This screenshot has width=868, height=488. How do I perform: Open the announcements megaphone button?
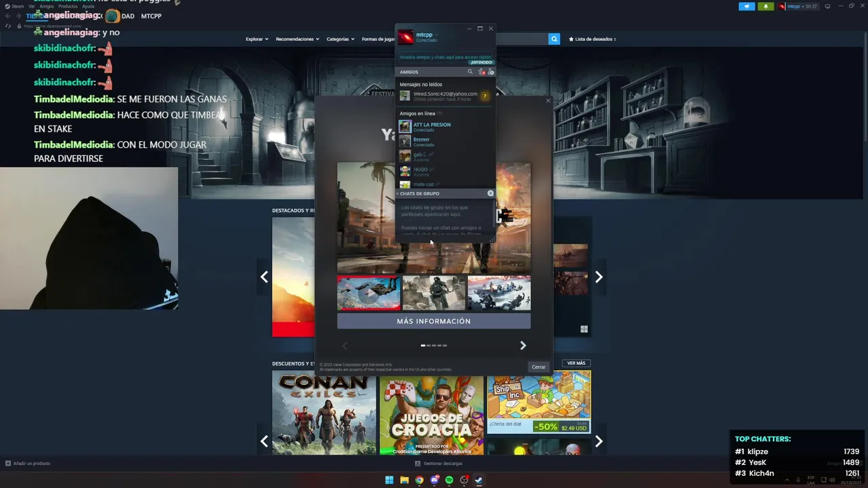[x=747, y=6]
